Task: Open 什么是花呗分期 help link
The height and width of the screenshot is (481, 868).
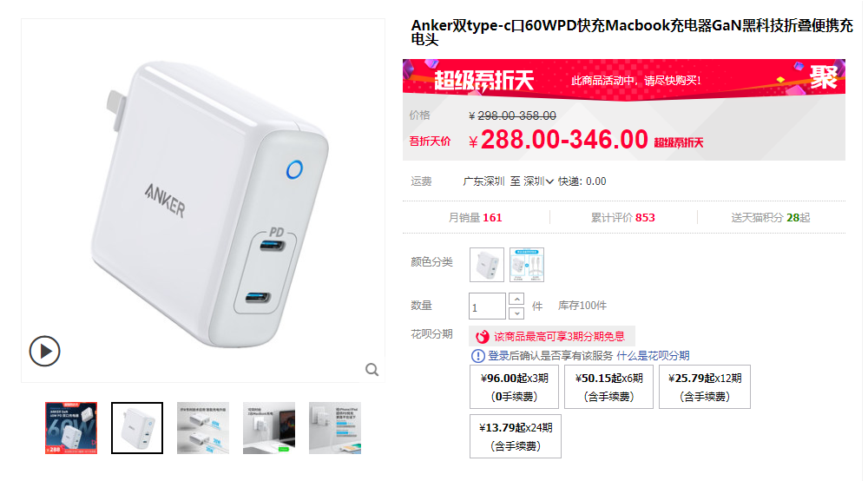Action: coord(654,356)
